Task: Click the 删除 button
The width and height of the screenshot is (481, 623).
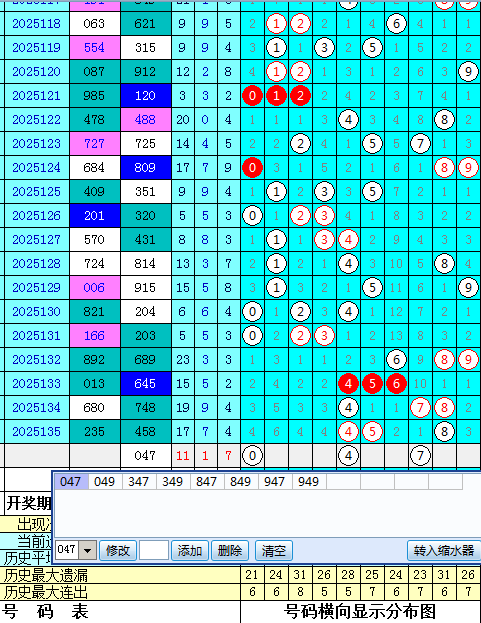Action: [230, 550]
